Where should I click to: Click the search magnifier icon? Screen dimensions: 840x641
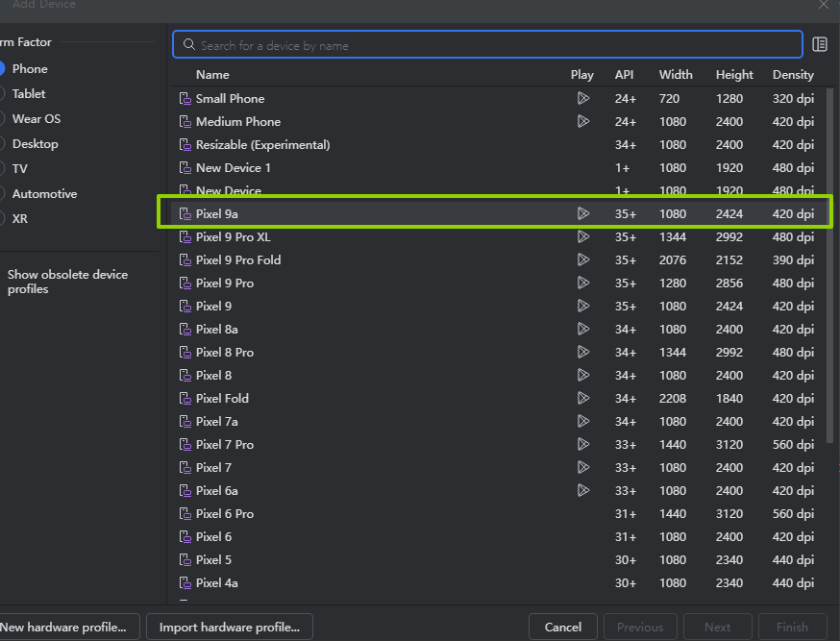pos(188,44)
